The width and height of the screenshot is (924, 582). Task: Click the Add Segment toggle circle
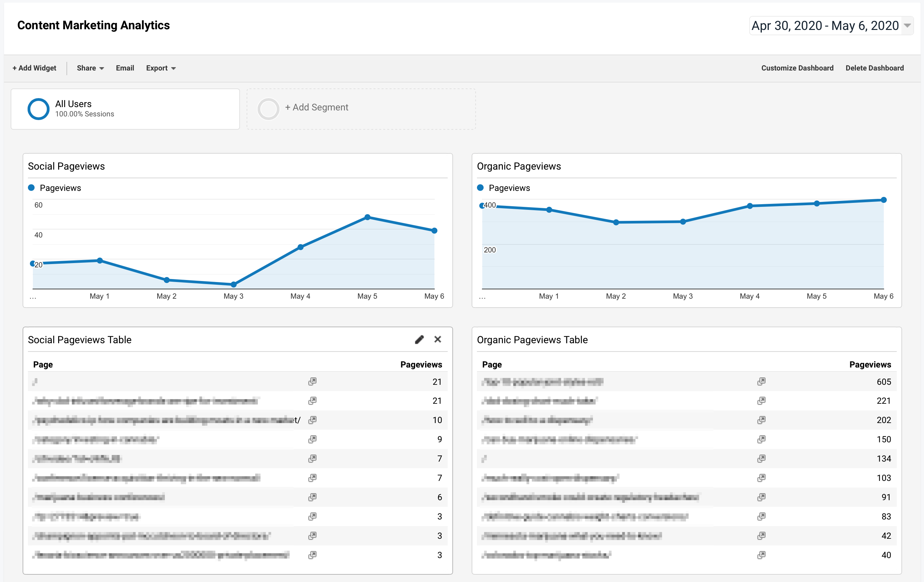(268, 107)
